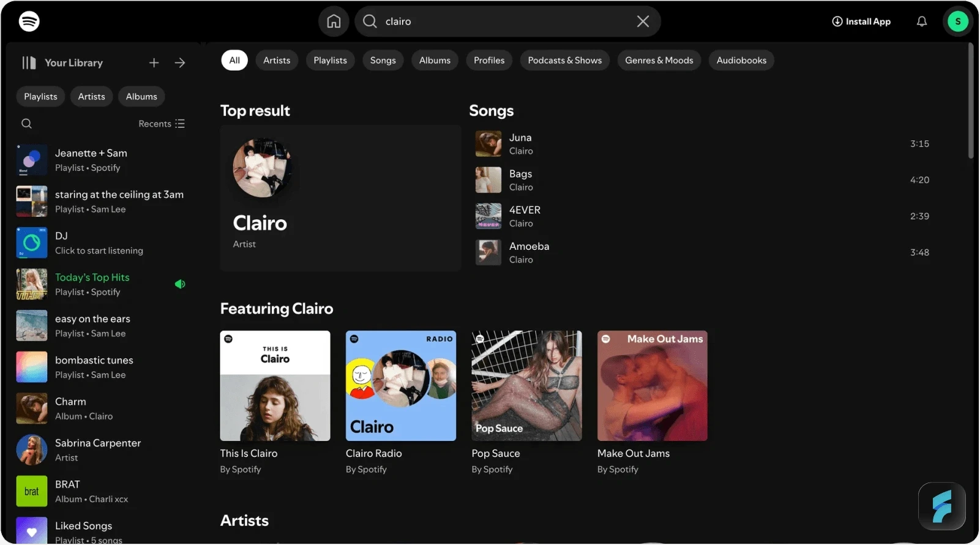The height and width of the screenshot is (545, 980).
Task: Click the main page vertical scrollbar
Action: 971,101
